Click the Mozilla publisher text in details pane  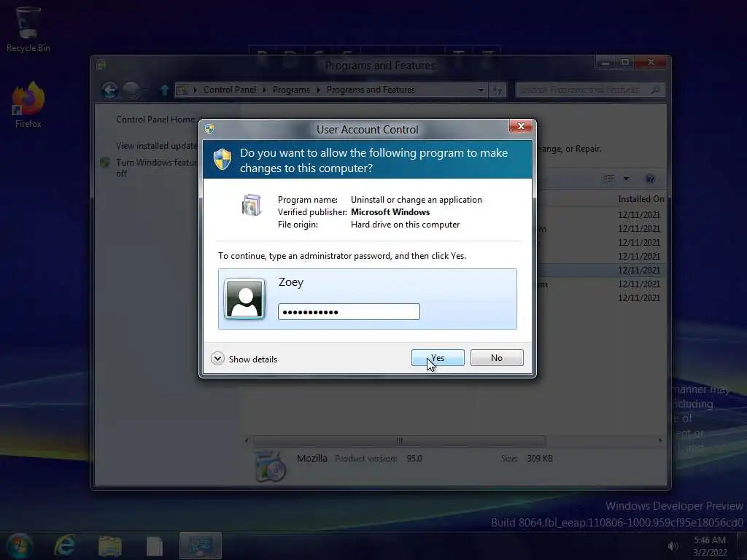tap(312, 458)
